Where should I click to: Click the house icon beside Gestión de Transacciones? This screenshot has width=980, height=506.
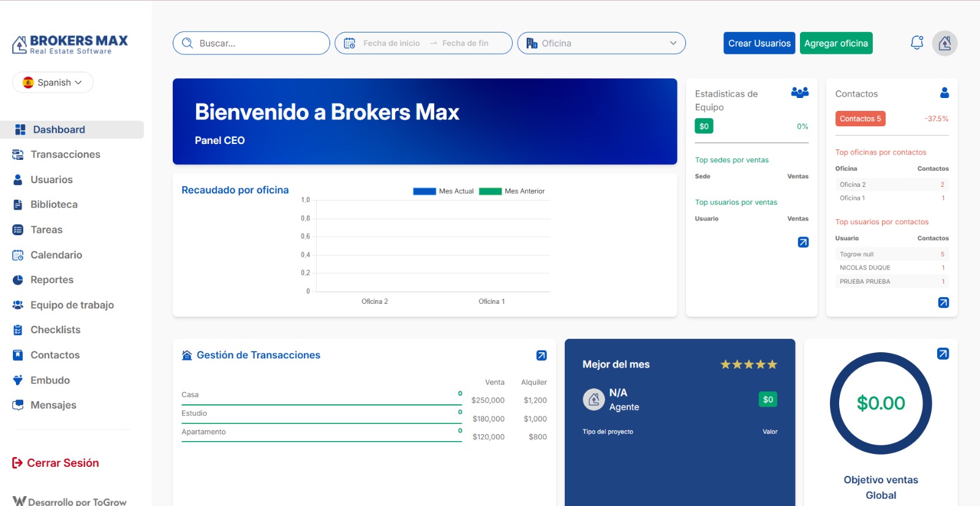[x=187, y=355]
